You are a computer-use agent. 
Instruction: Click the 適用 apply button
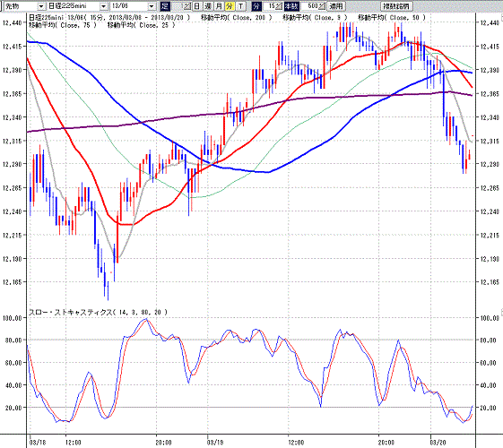(x=336, y=6)
